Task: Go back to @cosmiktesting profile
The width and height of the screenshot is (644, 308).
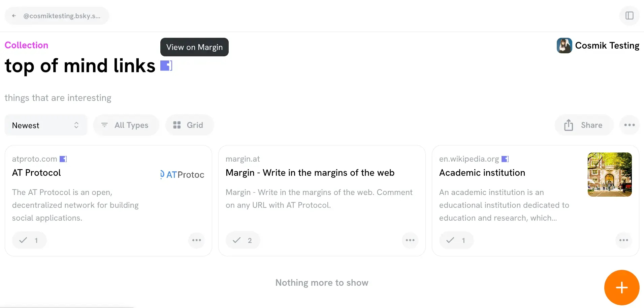Action: pyautogui.click(x=57, y=16)
